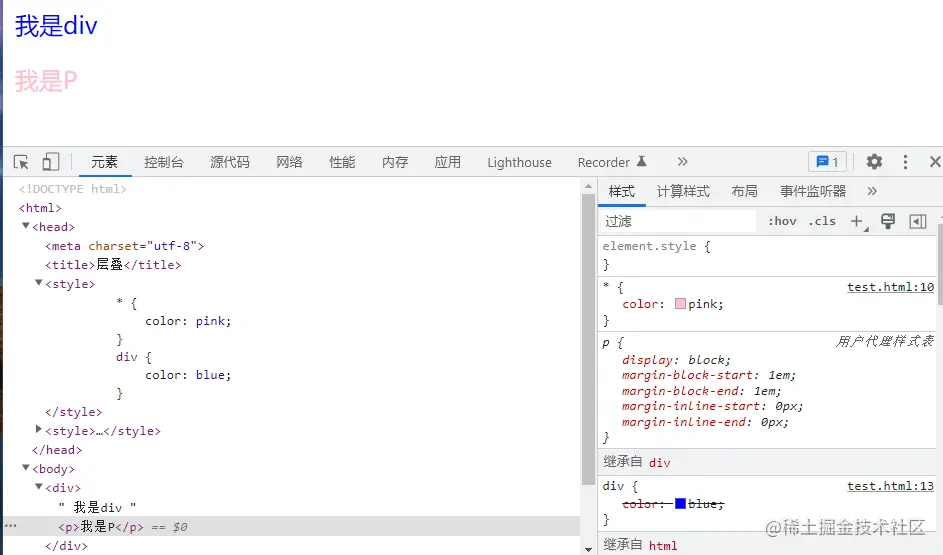Toggle computed styles sidebar pane icon
Image resolution: width=943 pixels, height=555 pixels.
(x=918, y=221)
